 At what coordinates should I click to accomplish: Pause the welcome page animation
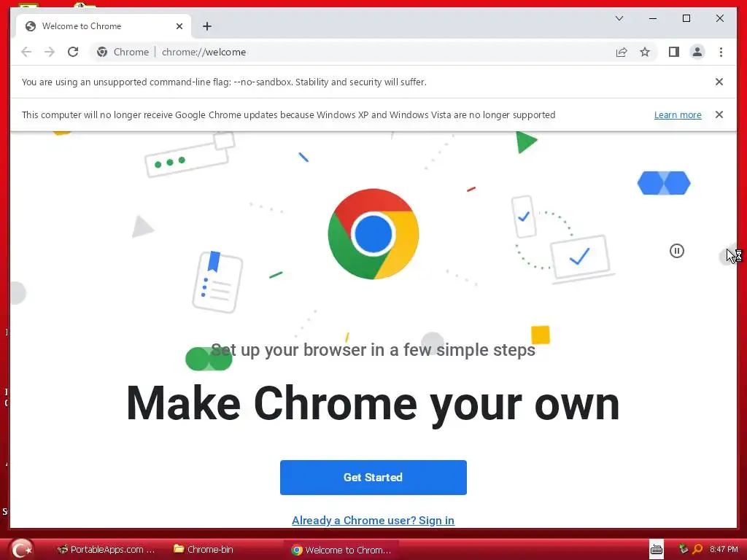tap(676, 251)
